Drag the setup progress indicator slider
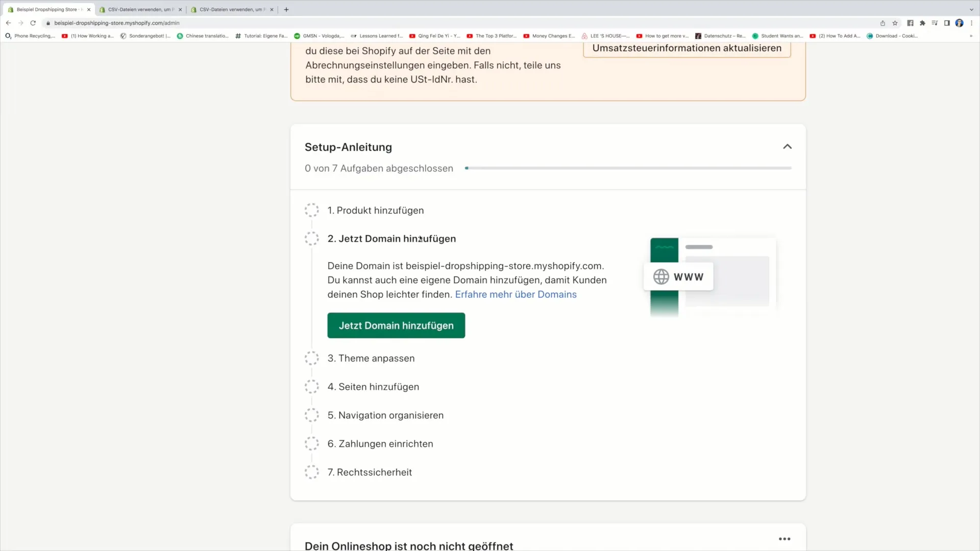This screenshot has height=551, width=980. pos(467,167)
